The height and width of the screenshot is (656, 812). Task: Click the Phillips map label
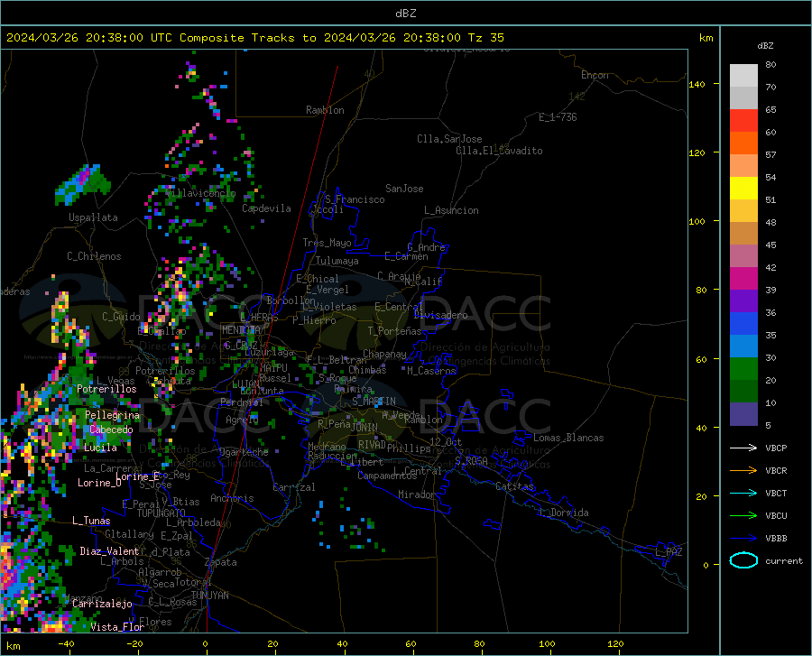click(409, 448)
